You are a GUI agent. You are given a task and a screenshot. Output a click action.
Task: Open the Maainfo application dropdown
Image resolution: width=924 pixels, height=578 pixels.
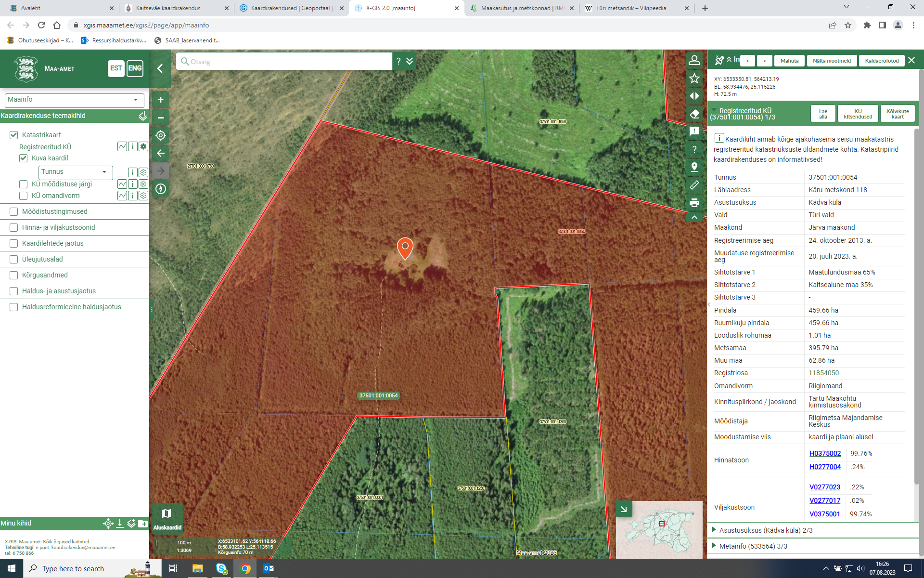click(75, 100)
